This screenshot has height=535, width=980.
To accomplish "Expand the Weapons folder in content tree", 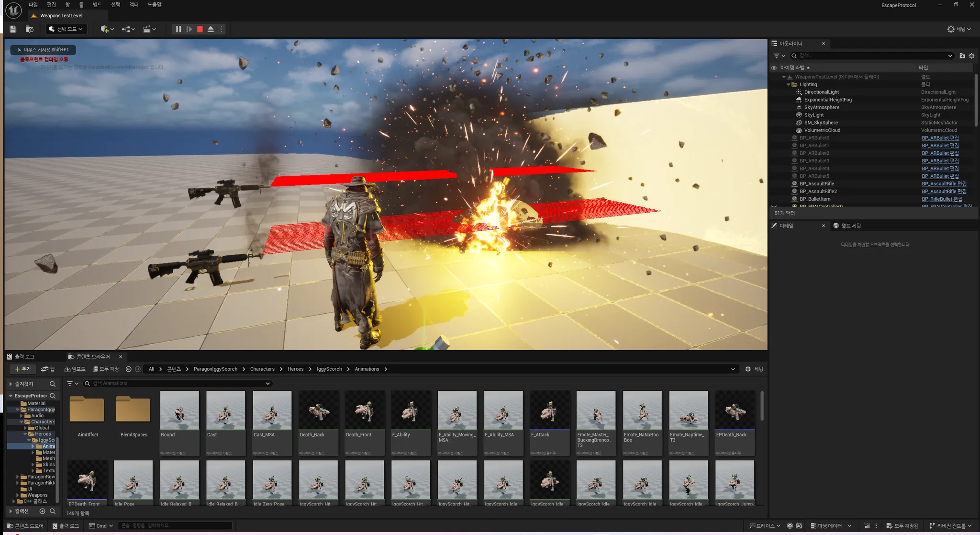I will pyautogui.click(x=18, y=495).
